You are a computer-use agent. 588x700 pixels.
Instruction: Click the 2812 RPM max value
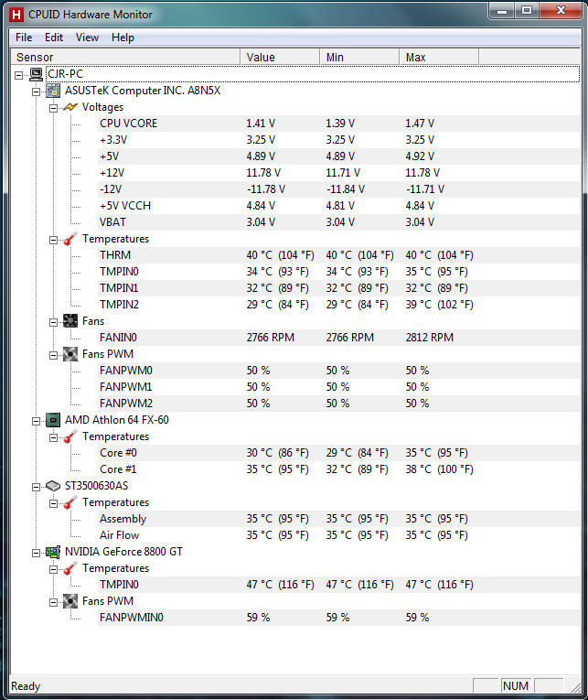(429, 338)
